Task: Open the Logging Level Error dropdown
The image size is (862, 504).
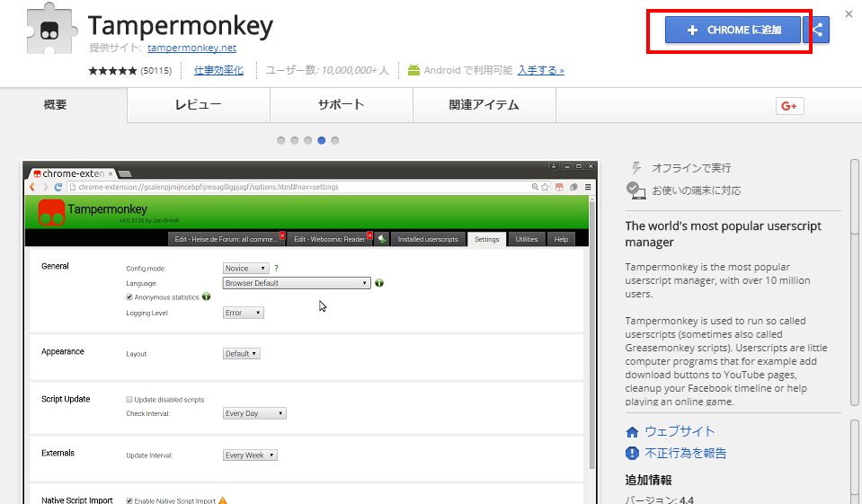Action: [244, 313]
